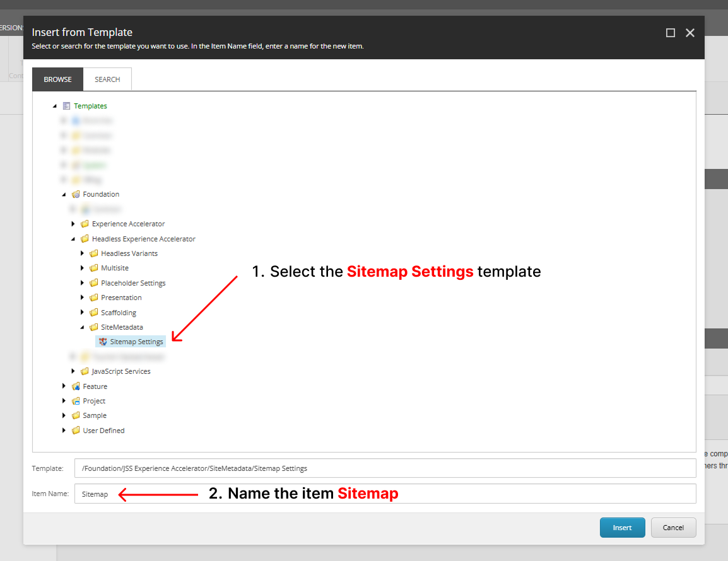Collapse the SiteMetadata node
This screenshot has height=561, width=728.
(x=82, y=328)
